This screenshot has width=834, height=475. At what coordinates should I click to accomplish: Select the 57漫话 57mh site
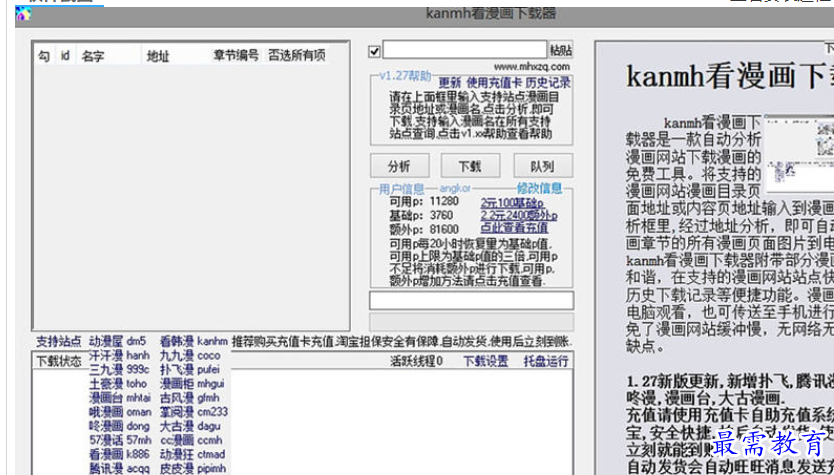pyautogui.click(x=121, y=440)
